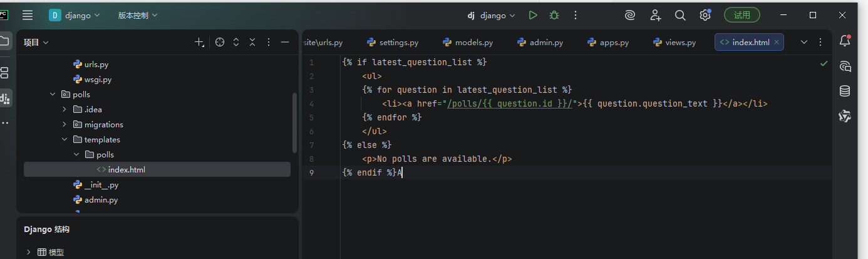
Task: Select index.html in project tree
Action: coord(157,170)
